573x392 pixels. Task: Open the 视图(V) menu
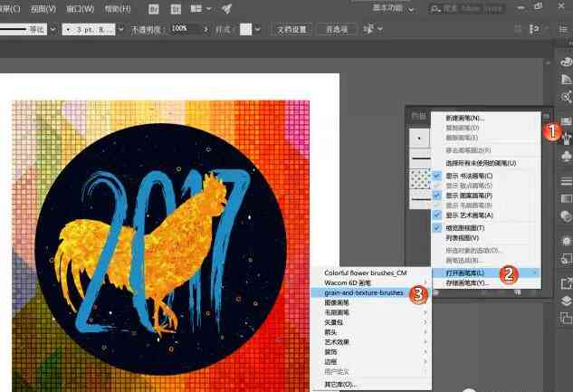(43, 9)
